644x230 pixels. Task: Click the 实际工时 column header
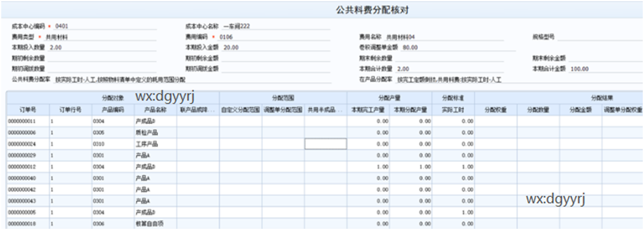(x=454, y=110)
